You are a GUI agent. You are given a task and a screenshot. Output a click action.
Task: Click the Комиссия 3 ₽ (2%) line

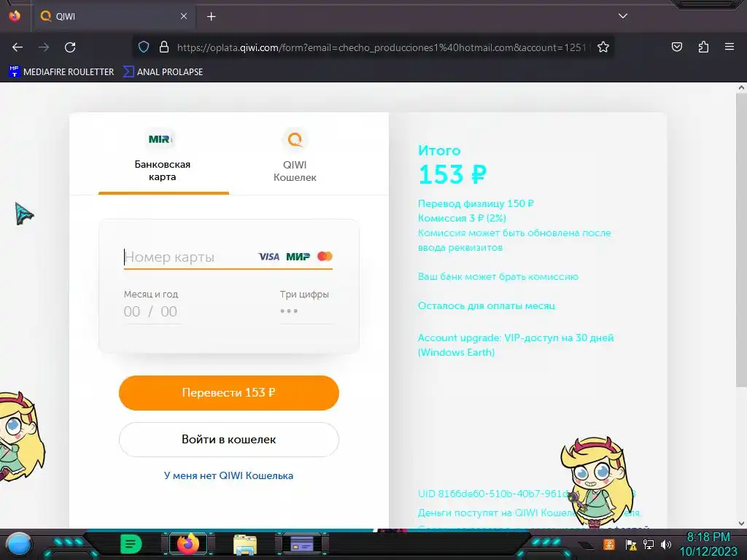[462, 218]
